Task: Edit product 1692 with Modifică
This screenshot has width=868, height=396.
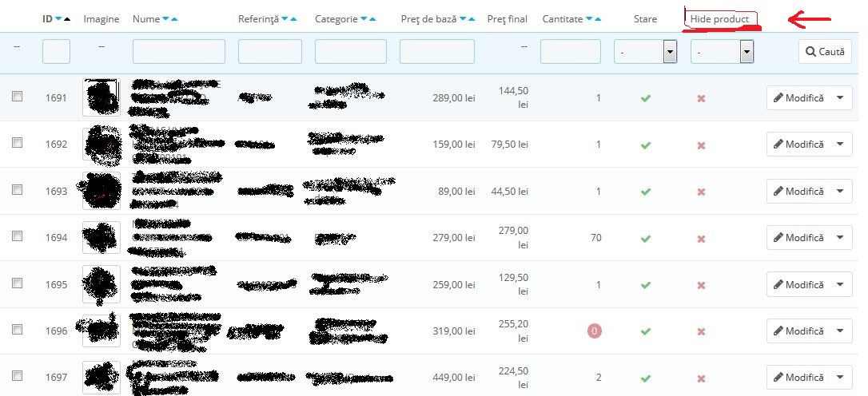Action: pyautogui.click(x=798, y=145)
